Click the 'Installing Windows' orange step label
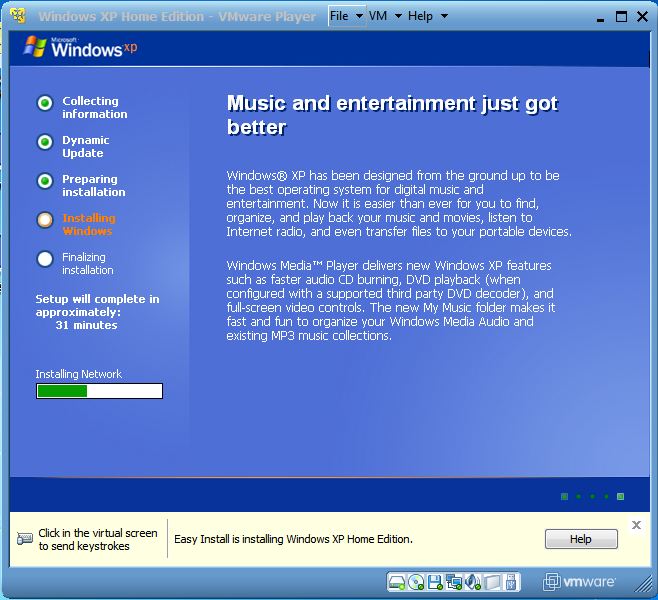Viewport: 658px width, 600px height. click(x=89, y=224)
